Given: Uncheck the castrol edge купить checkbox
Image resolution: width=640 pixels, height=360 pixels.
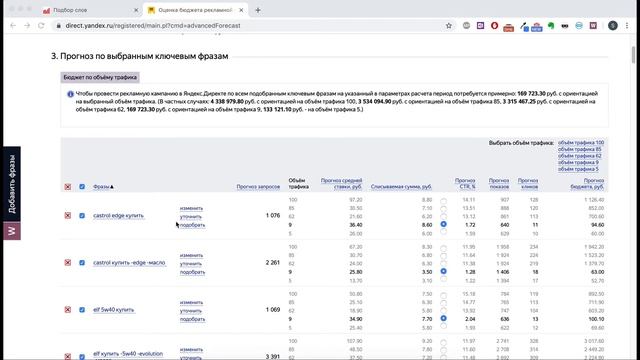Looking at the screenshot, I should click(82, 216).
